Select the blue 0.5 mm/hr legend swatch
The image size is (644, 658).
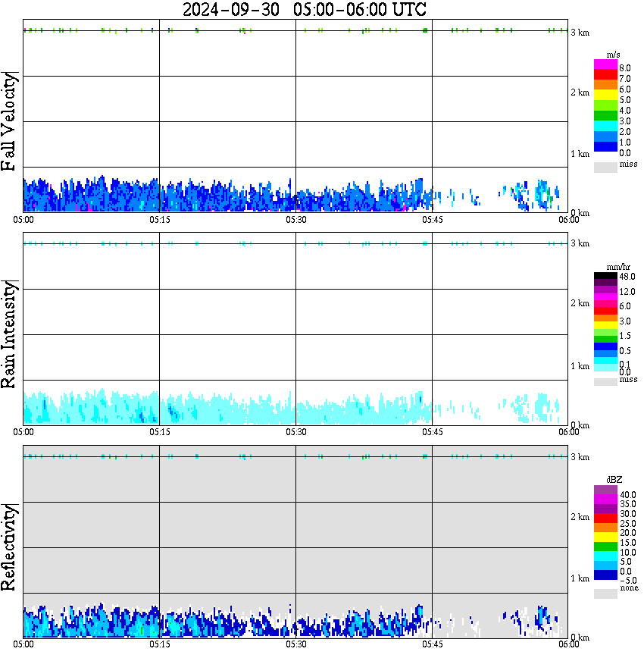click(605, 347)
